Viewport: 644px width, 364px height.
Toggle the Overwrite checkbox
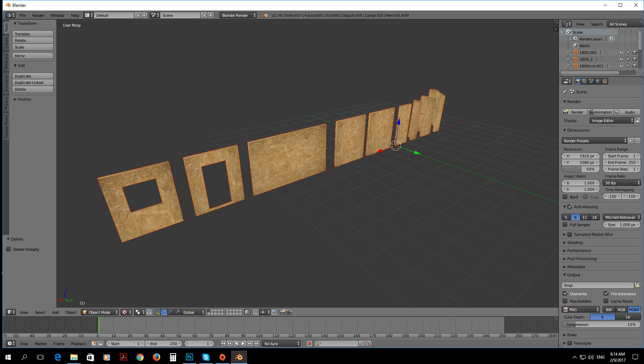565,294
